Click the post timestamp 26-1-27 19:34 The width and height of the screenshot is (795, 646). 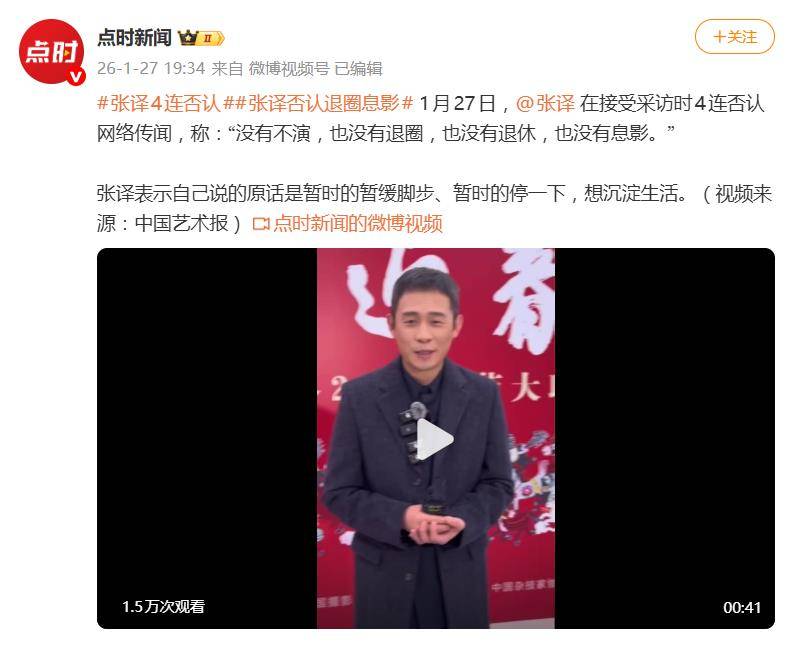click(151, 68)
